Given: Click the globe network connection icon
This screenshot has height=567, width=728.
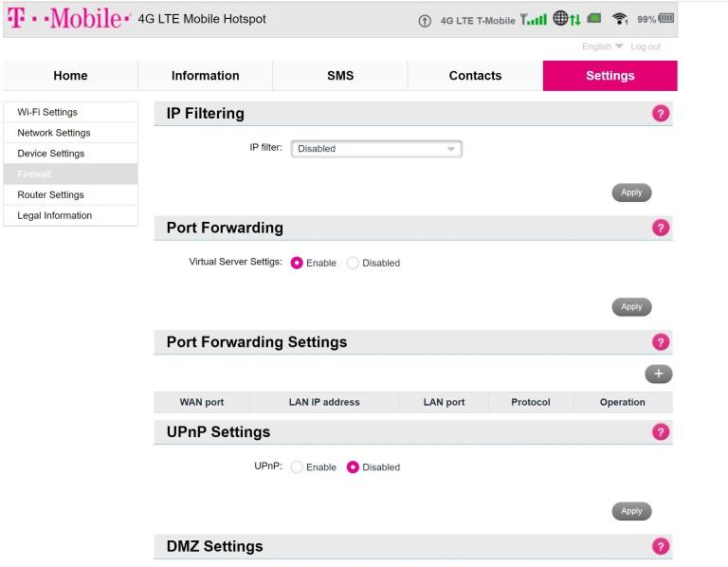Looking at the screenshot, I should [x=560, y=19].
